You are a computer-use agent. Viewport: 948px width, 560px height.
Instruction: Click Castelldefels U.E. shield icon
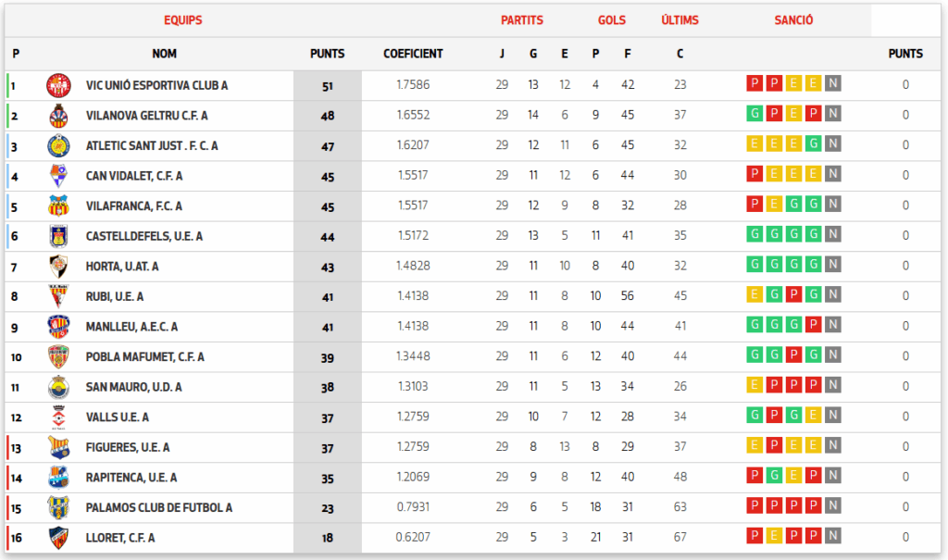[58, 236]
